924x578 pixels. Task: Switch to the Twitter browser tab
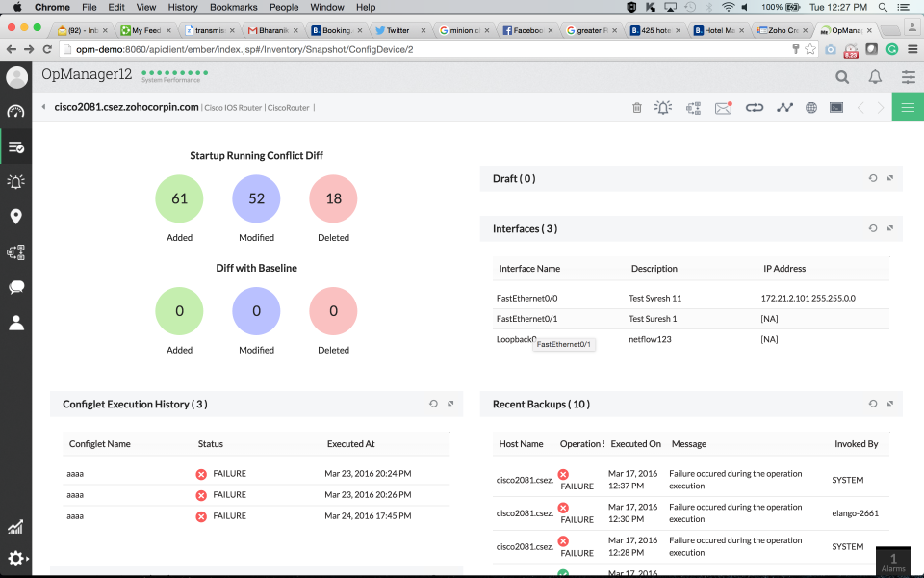(399, 29)
